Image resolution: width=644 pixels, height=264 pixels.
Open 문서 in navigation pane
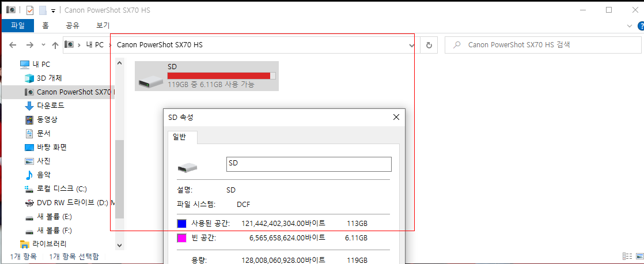[x=44, y=133]
